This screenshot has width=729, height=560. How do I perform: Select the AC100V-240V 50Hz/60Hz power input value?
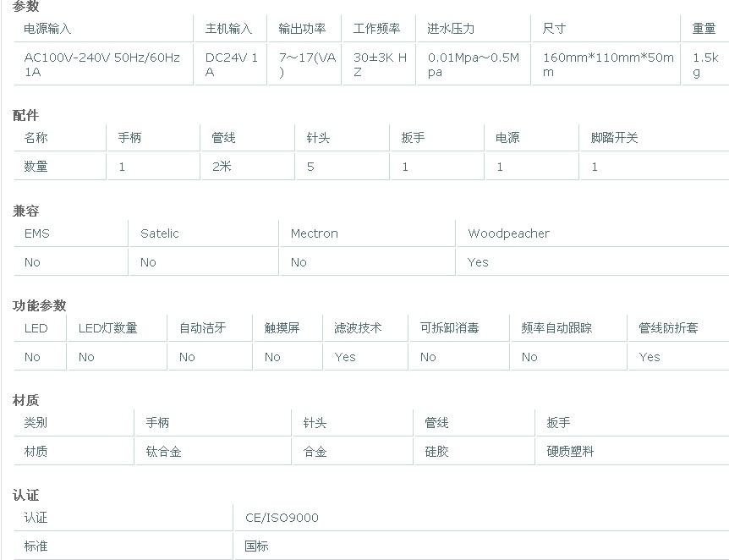(101, 65)
